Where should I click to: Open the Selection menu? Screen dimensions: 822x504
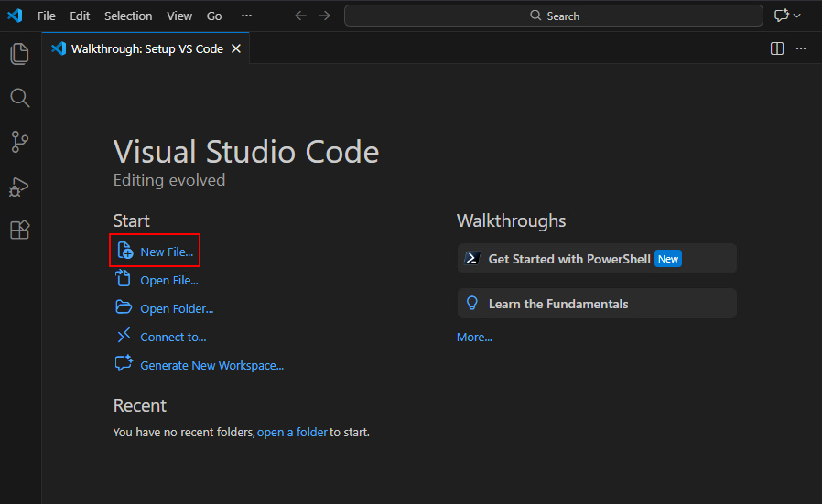128,16
